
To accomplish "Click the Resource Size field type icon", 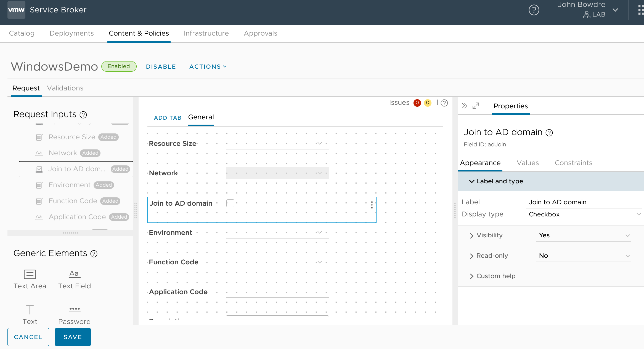I will (x=39, y=136).
